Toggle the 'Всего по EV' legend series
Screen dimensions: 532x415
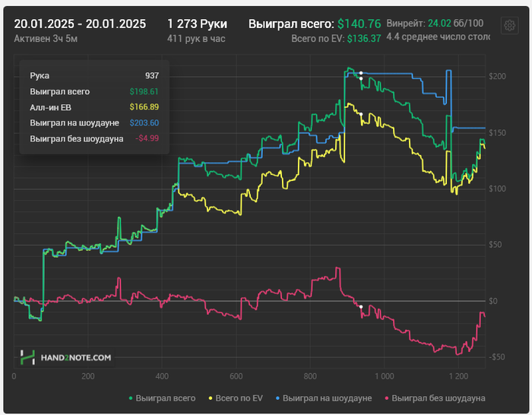tap(236, 398)
